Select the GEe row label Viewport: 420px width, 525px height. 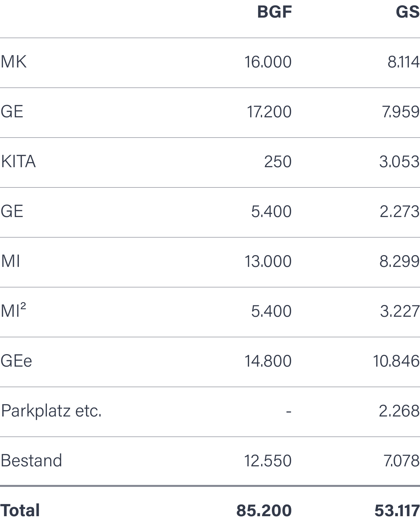(x=16, y=361)
